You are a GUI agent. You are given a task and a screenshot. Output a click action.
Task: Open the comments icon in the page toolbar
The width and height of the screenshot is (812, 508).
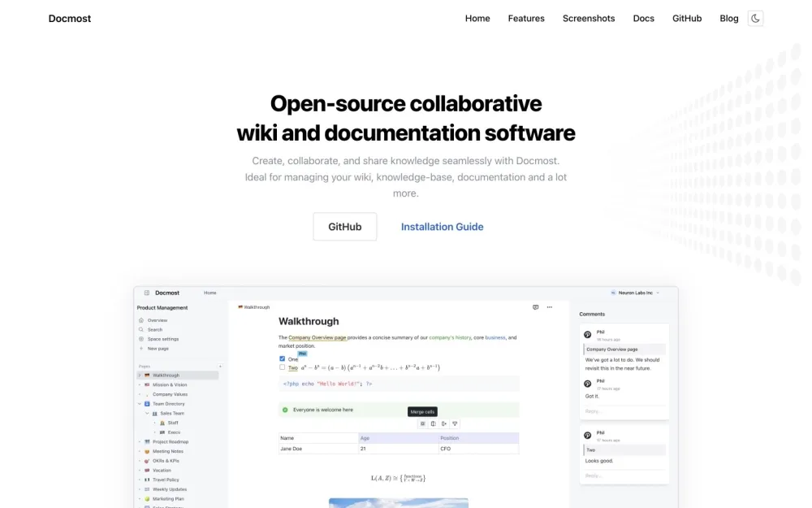point(535,307)
